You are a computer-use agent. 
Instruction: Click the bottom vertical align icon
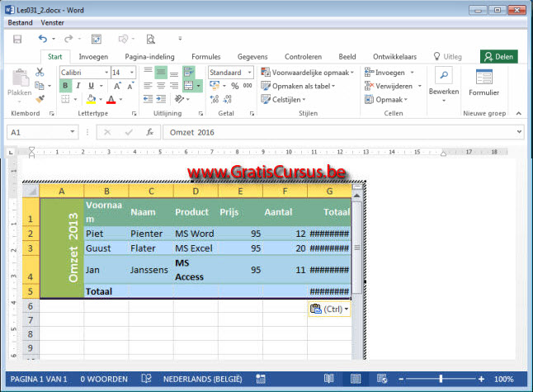[174, 73]
